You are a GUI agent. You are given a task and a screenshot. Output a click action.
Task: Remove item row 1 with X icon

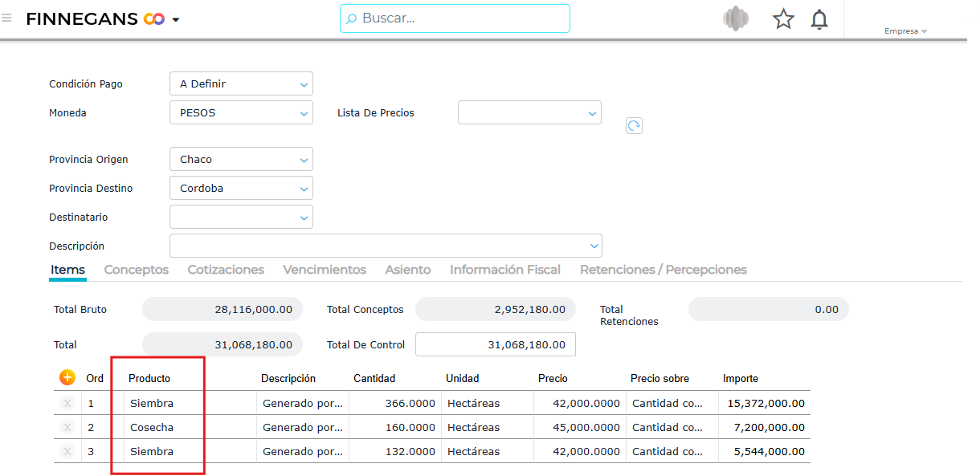67,403
